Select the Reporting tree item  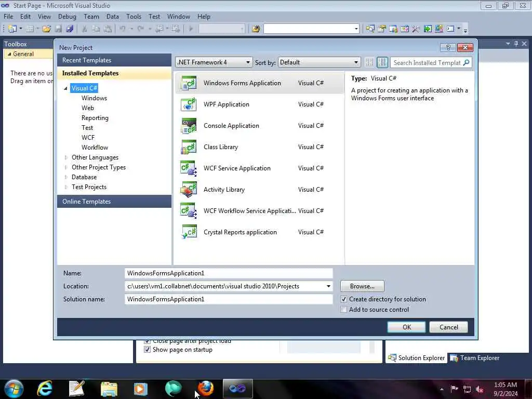[95, 118]
